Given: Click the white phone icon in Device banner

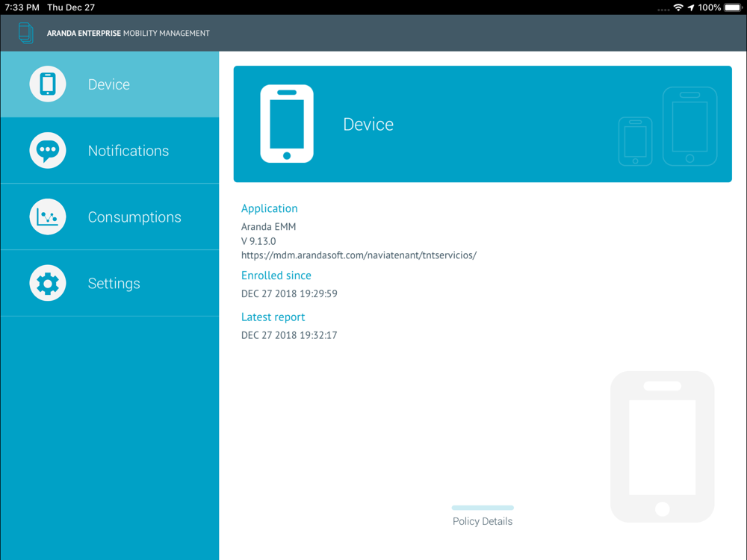Looking at the screenshot, I should pyautogui.click(x=287, y=124).
